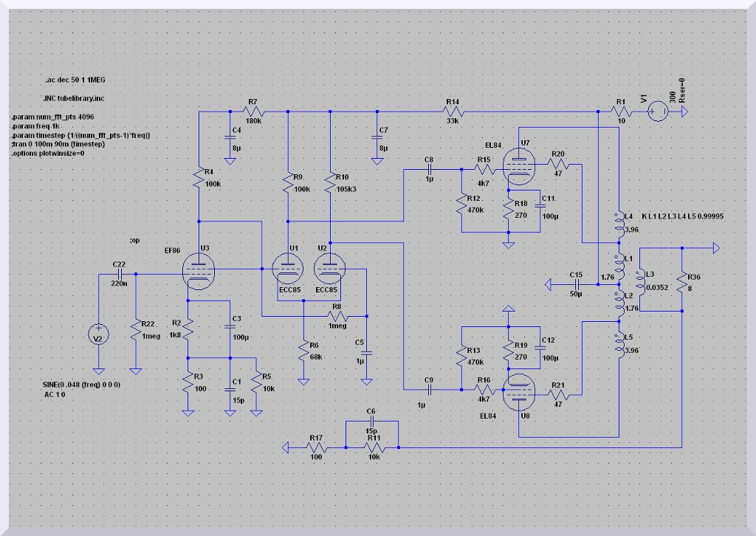Select the upper EL84 tube U7
756x536 pixels.
tap(520, 162)
